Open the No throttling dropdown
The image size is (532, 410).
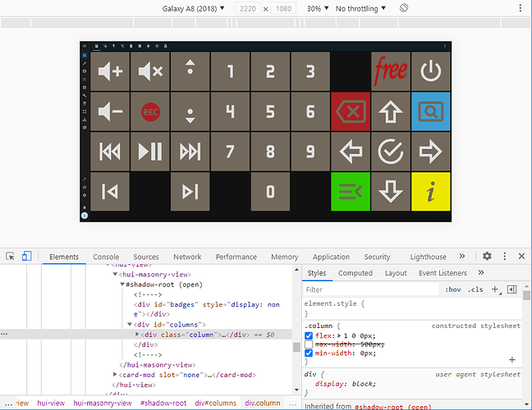click(x=360, y=8)
